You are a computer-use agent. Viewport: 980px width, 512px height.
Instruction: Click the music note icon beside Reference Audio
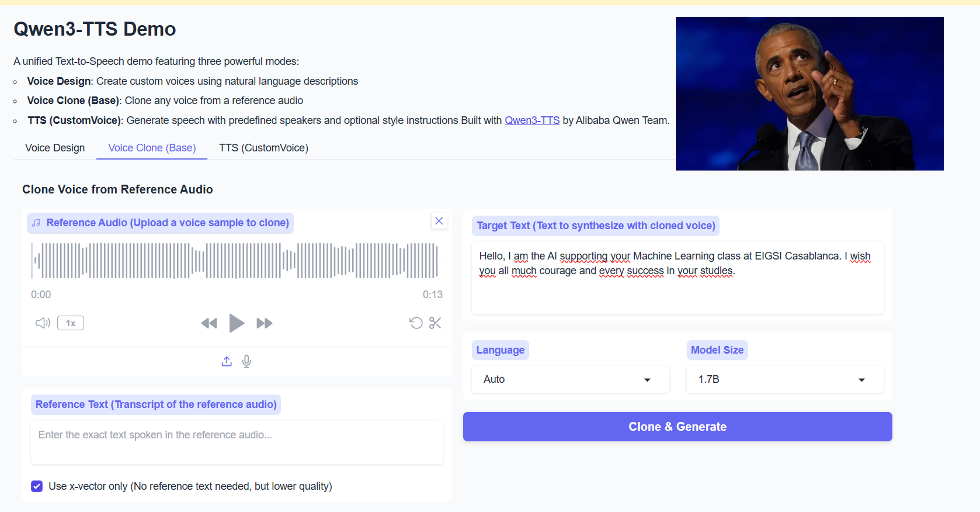pos(36,223)
